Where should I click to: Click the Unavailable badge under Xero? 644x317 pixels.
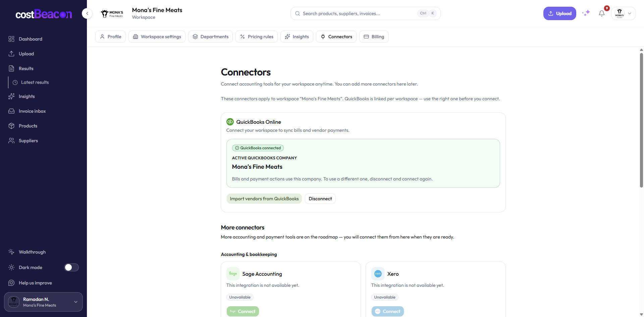tap(385, 297)
